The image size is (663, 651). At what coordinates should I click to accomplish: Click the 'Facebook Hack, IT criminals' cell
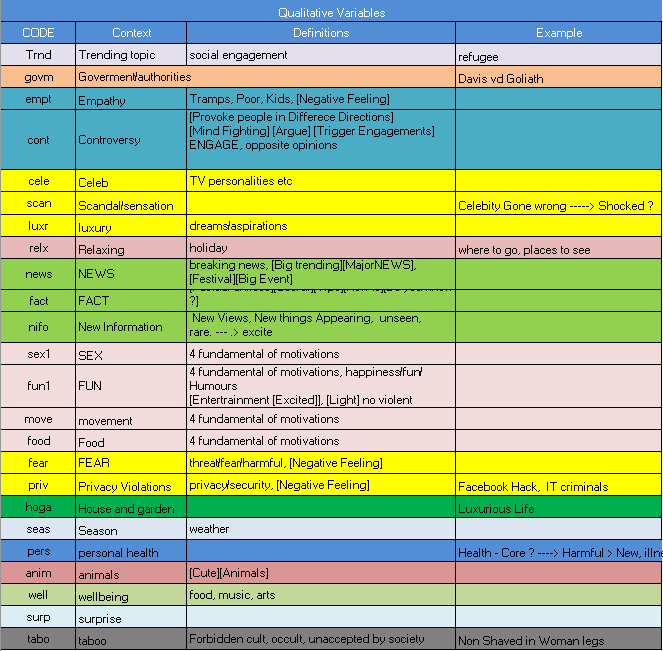558,487
